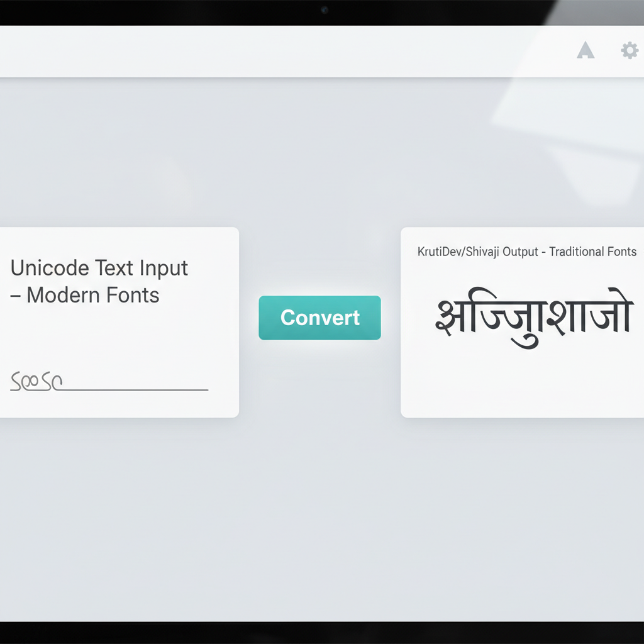This screenshot has width=644, height=644.
Task: Click the handwritten text in the input line
Action: coord(36,382)
